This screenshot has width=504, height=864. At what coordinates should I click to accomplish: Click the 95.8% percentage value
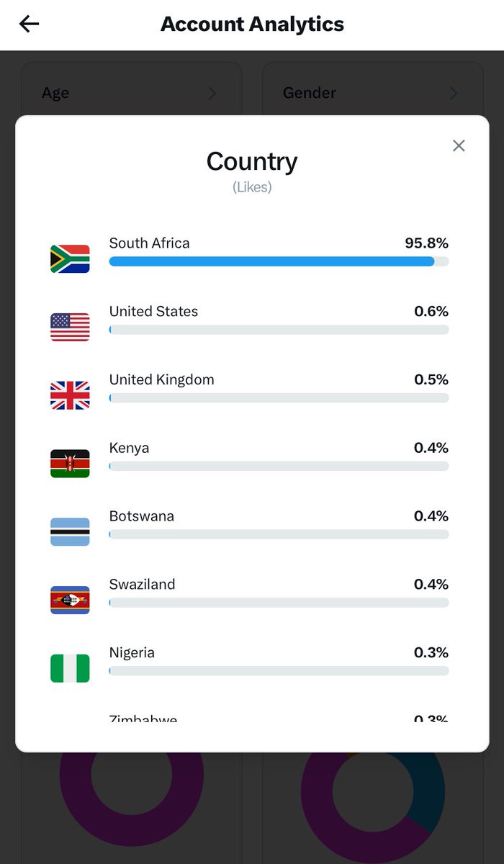[x=426, y=243]
